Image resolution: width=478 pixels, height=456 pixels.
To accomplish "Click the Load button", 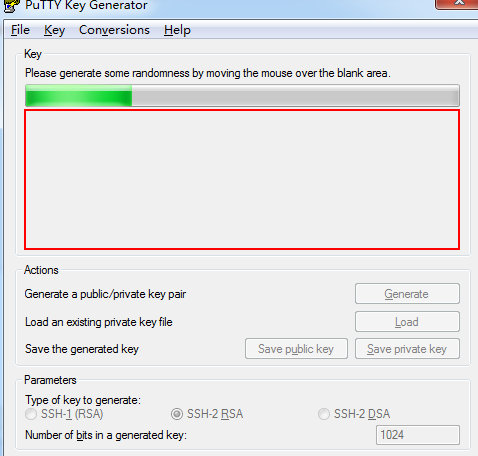I will (407, 322).
